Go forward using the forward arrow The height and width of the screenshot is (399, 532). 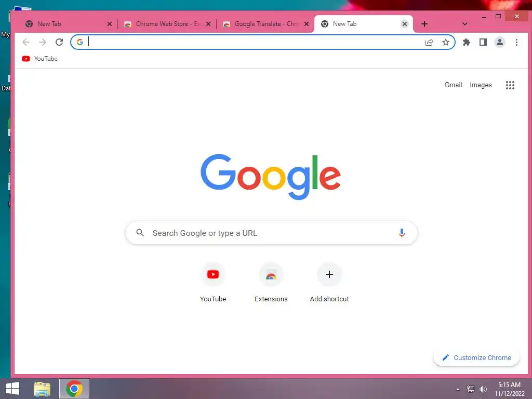43,42
